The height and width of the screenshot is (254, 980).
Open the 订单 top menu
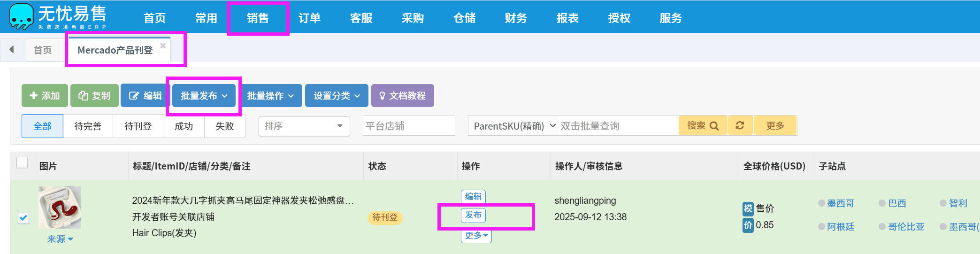[x=309, y=18]
